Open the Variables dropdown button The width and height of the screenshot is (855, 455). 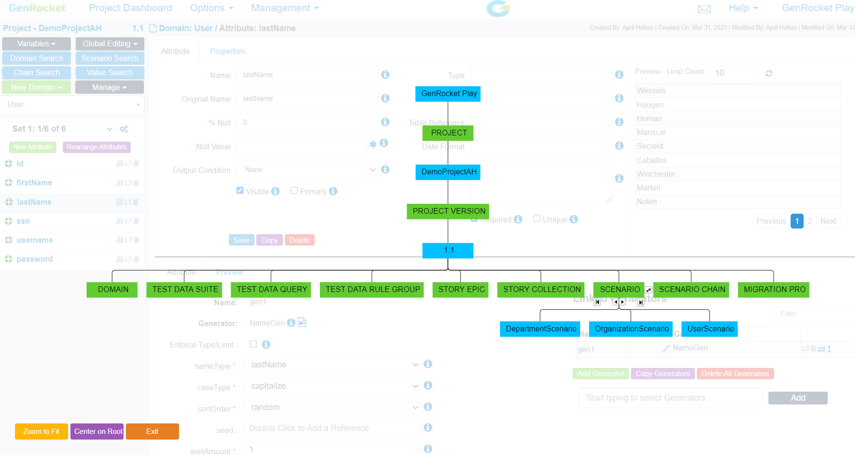click(37, 44)
